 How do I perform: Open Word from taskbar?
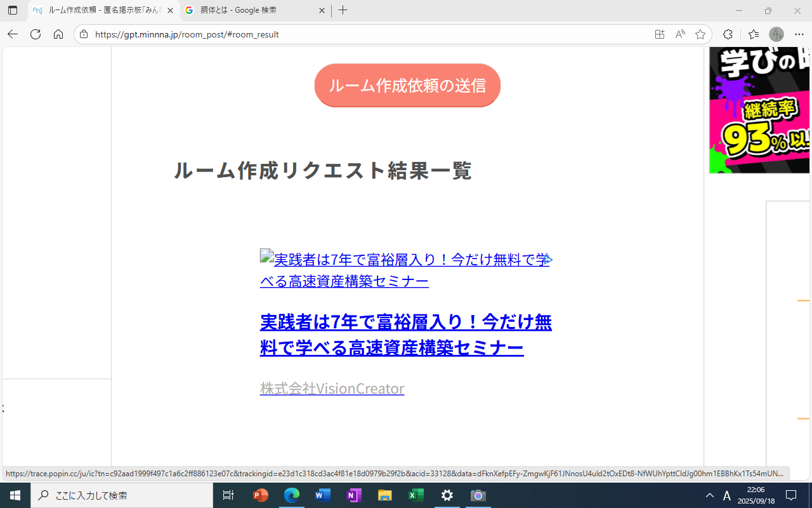[323, 495]
